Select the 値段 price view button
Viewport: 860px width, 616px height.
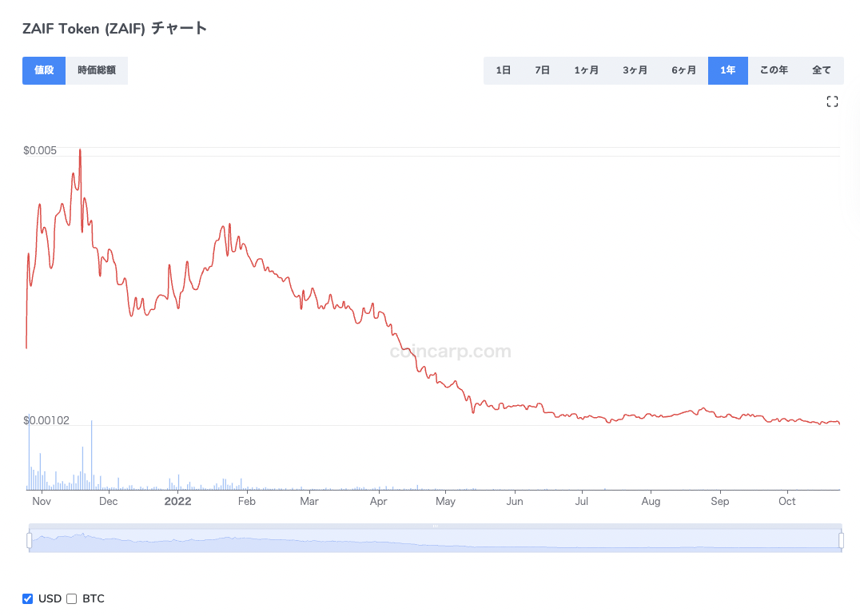(x=44, y=70)
